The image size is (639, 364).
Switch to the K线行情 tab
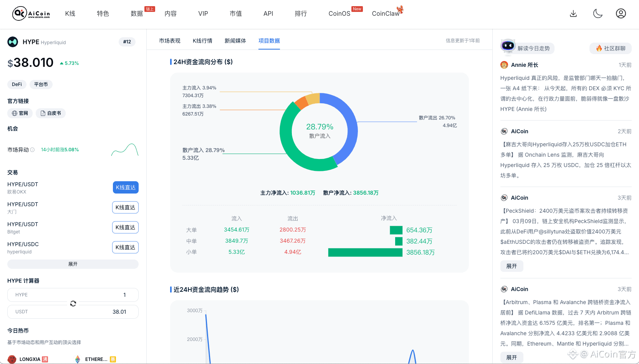tap(203, 41)
